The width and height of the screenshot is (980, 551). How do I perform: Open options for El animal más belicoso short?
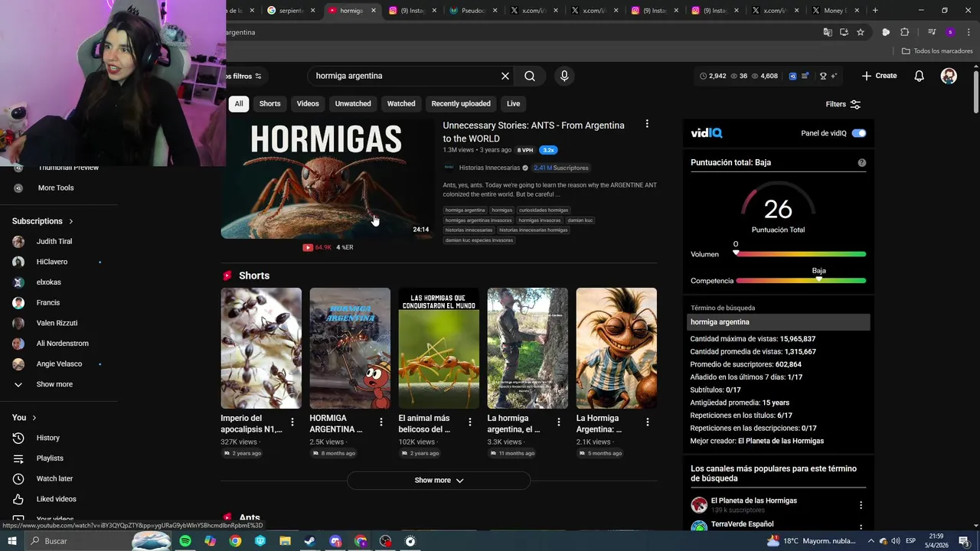pos(470,422)
